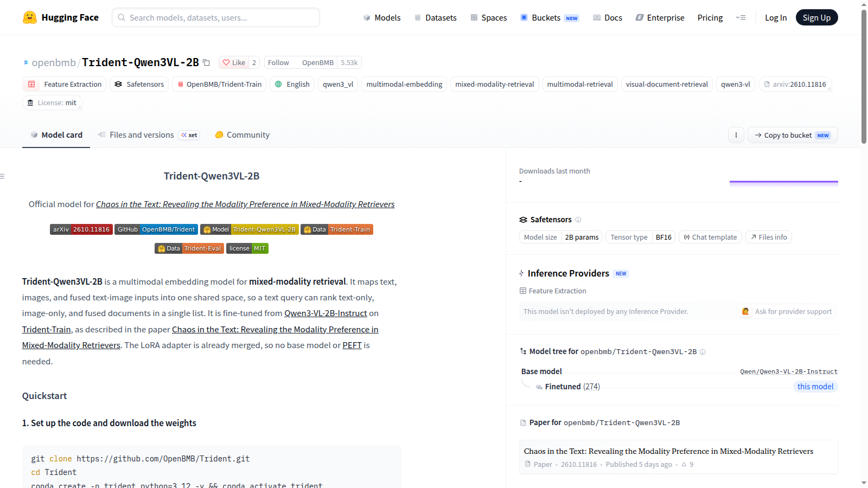
Task: Open Spaces in top navigation
Action: coord(489,17)
